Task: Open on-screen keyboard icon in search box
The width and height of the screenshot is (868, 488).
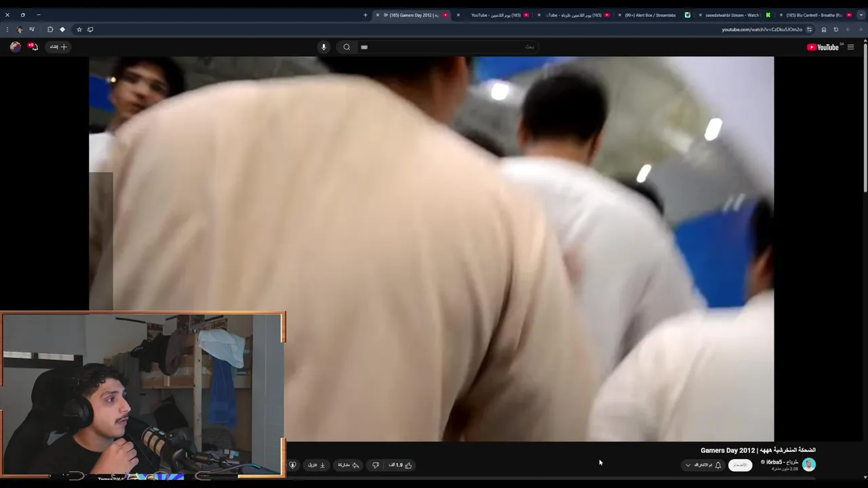Action: [364, 47]
